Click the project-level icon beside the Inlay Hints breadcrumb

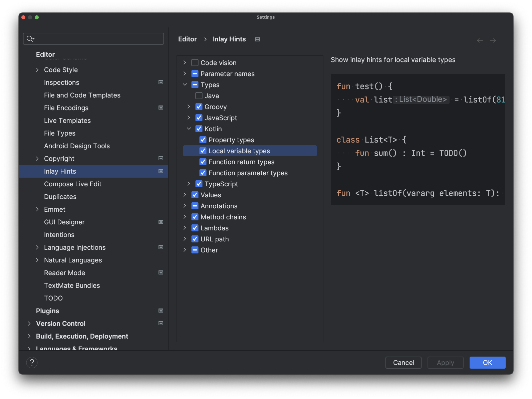tap(258, 39)
